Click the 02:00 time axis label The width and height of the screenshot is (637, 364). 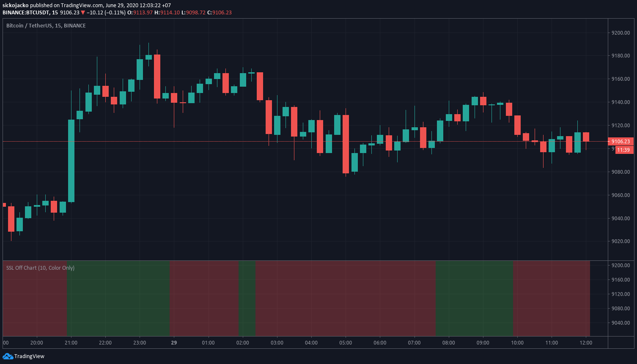[243, 343]
